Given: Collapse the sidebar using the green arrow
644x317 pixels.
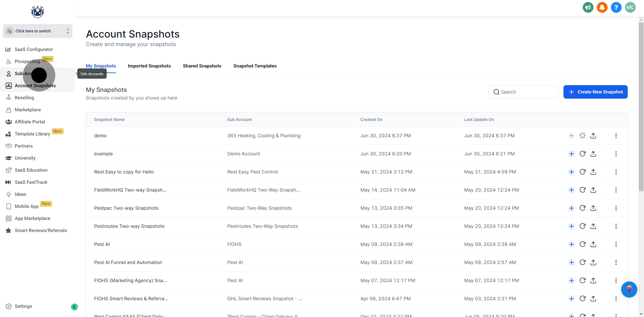Looking at the screenshot, I should pos(74,307).
